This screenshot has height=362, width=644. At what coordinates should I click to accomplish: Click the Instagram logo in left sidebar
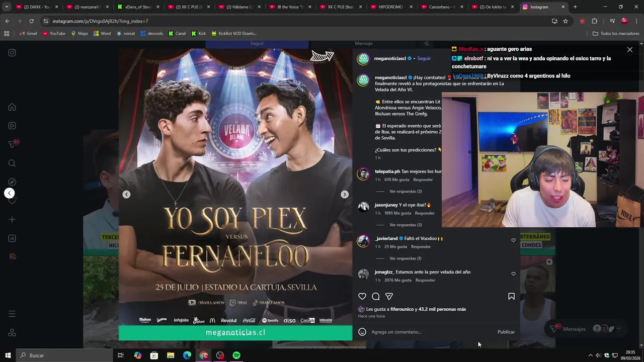tap(12, 52)
